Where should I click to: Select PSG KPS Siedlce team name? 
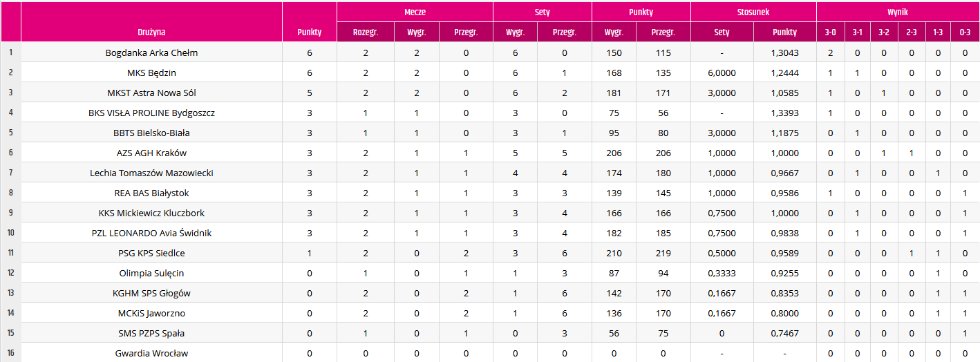[151, 253]
